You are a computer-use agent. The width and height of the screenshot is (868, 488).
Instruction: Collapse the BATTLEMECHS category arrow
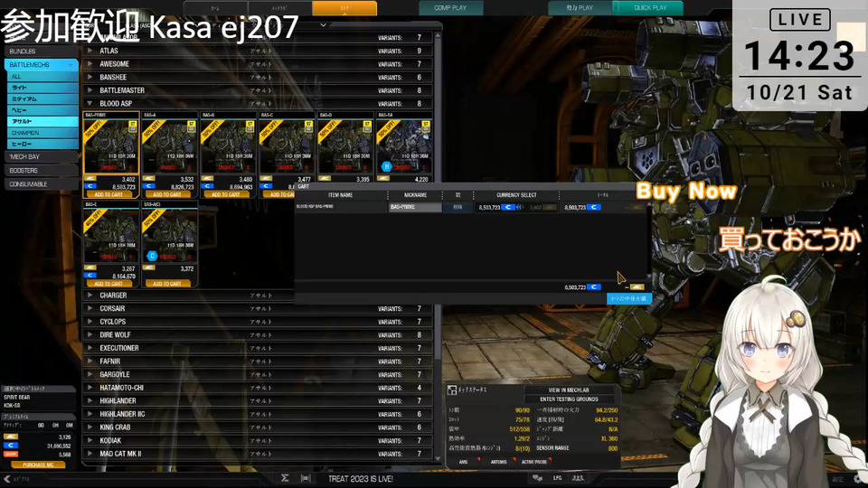[x=71, y=65]
